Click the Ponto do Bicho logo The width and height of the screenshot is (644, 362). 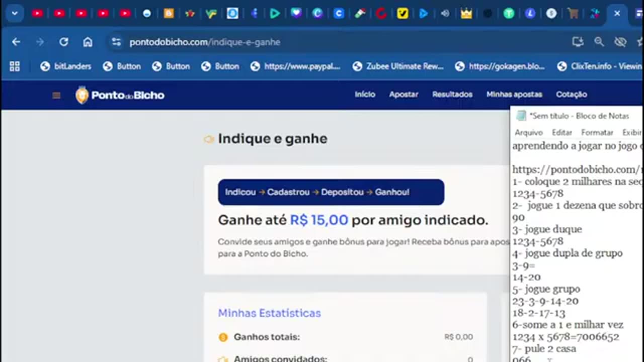(x=120, y=95)
